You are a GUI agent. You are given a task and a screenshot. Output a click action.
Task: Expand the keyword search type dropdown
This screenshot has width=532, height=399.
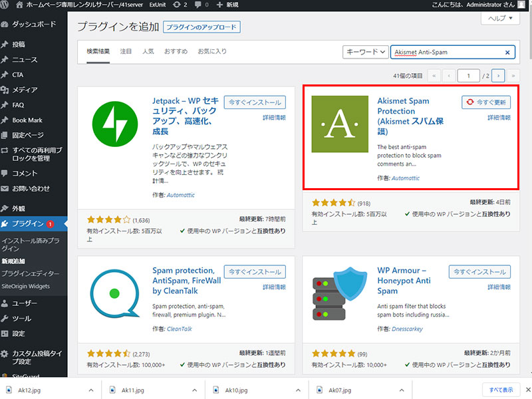(x=365, y=52)
